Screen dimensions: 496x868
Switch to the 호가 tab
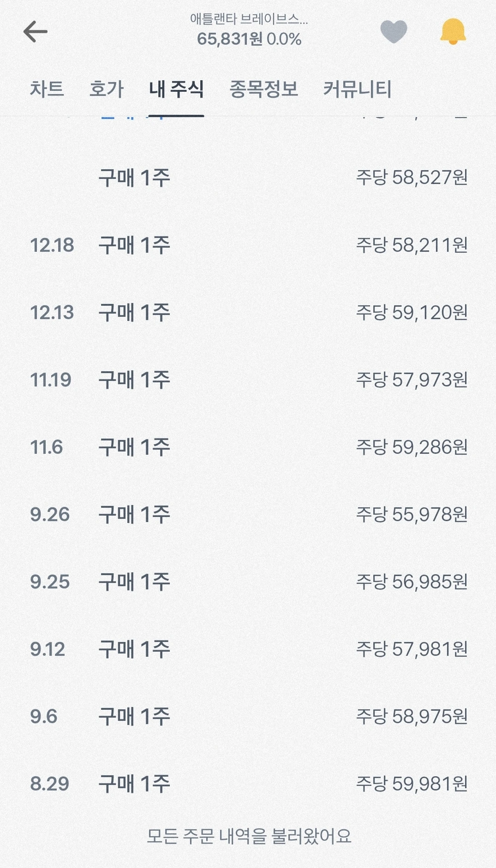[107, 89]
